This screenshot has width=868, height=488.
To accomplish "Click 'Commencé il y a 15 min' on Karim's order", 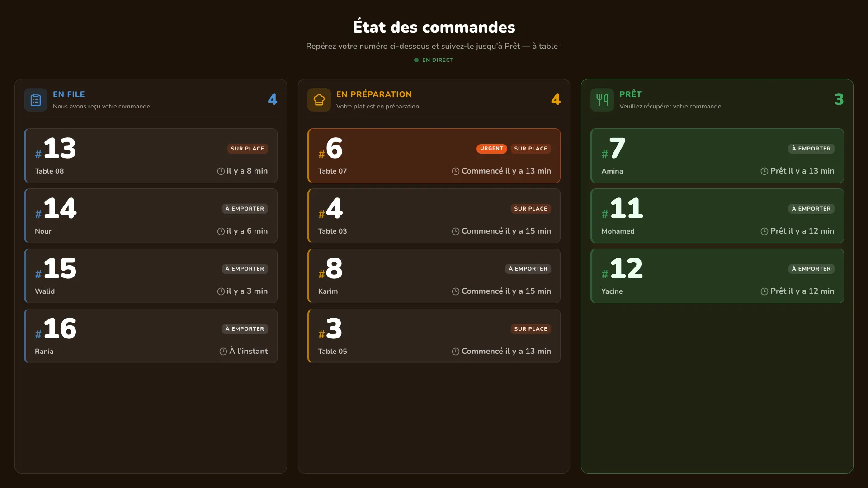I will coord(506,291).
